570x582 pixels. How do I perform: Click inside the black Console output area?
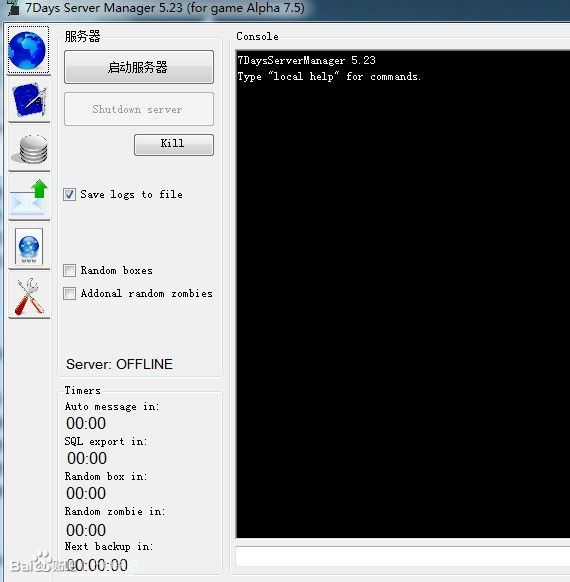pyautogui.click(x=403, y=293)
